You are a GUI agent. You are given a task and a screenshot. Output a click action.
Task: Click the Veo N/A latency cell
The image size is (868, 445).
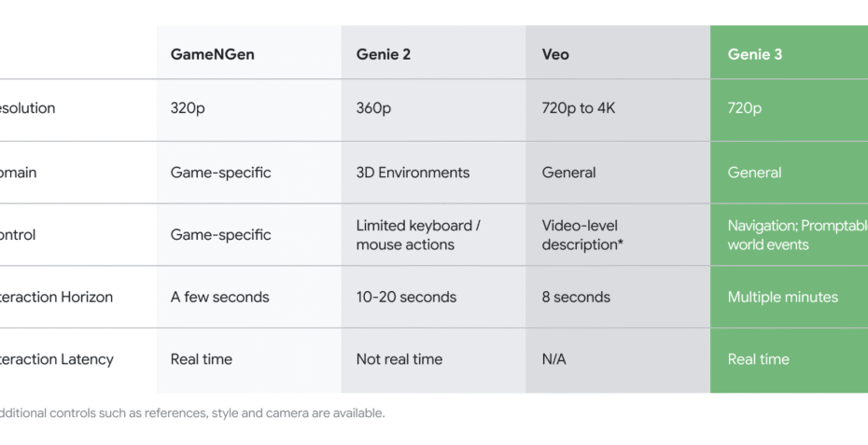tap(618, 360)
